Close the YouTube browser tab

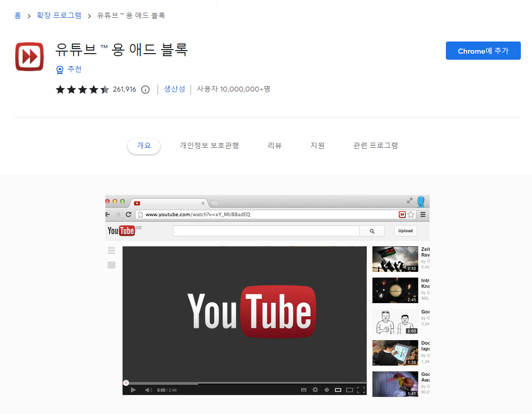click(203, 203)
